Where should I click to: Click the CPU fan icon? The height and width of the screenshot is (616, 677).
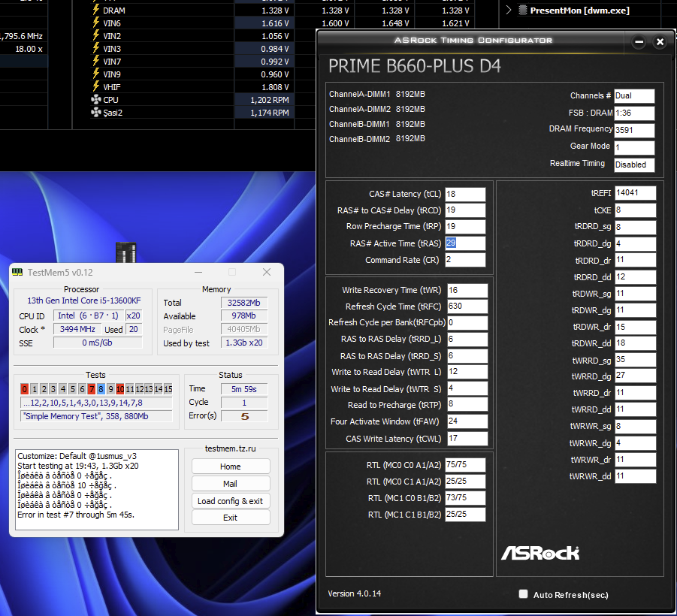95,100
